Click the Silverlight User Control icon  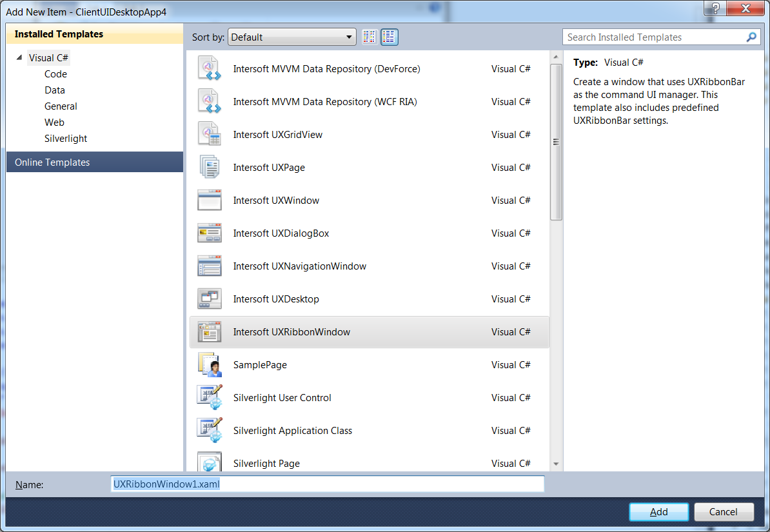pyautogui.click(x=210, y=398)
